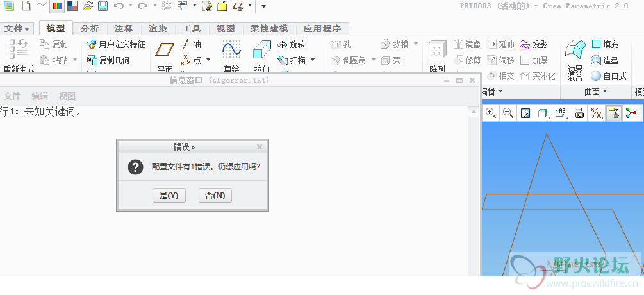Switch to the 渲染 ribbon tab
644x295 pixels.
click(x=158, y=28)
